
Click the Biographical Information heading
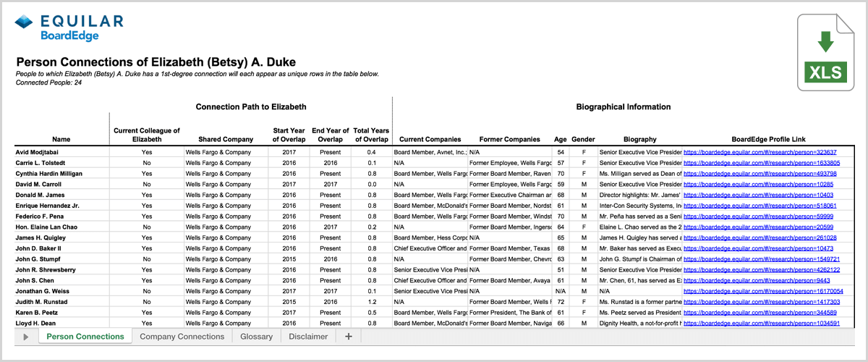coord(624,107)
